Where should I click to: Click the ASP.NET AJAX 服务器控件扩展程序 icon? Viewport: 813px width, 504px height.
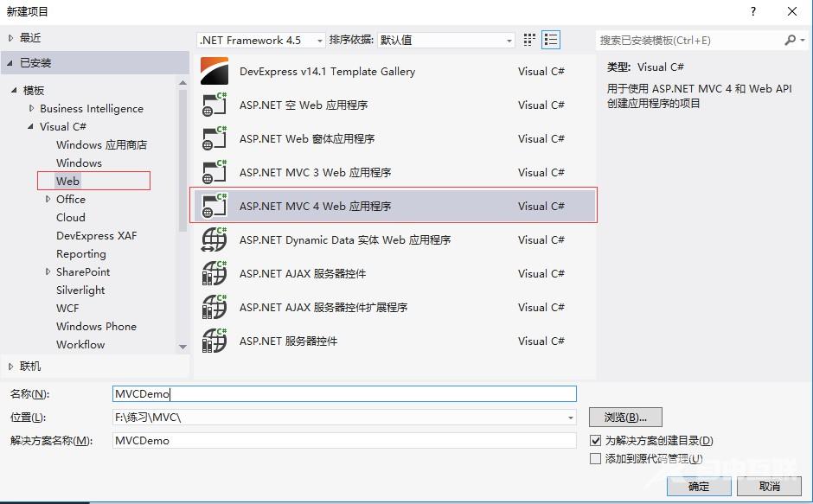pyautogui.click(x=214, y=307)
